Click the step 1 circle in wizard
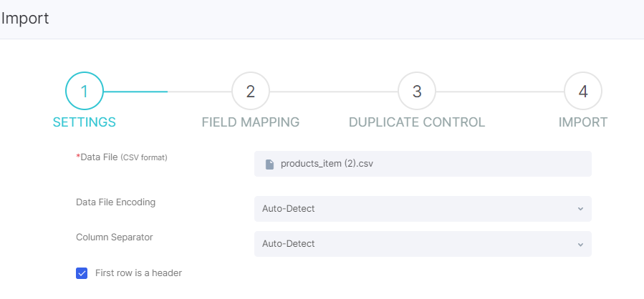 coord(85,91)
